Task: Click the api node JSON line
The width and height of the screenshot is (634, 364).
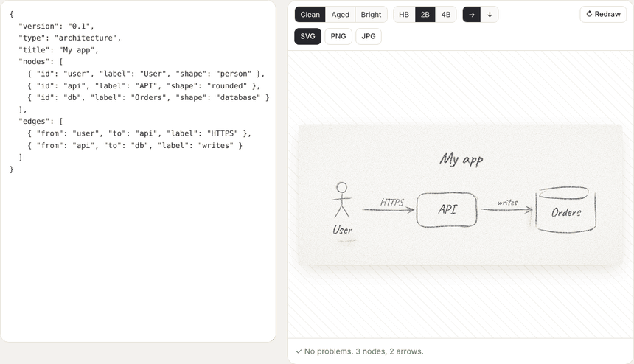Action: (x=144, y=85)
